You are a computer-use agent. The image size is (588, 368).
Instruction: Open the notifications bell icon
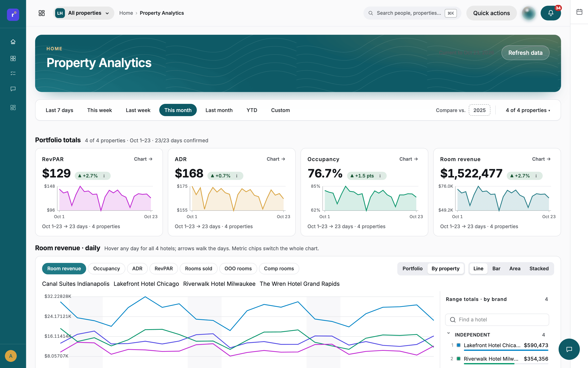click(x=551, y=13)
